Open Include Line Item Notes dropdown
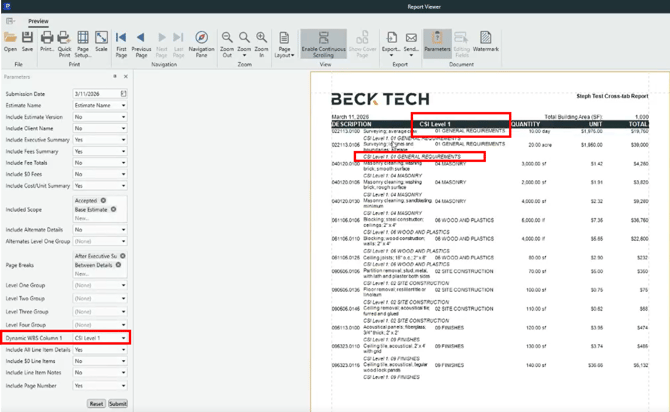 [x=123, y=373]
